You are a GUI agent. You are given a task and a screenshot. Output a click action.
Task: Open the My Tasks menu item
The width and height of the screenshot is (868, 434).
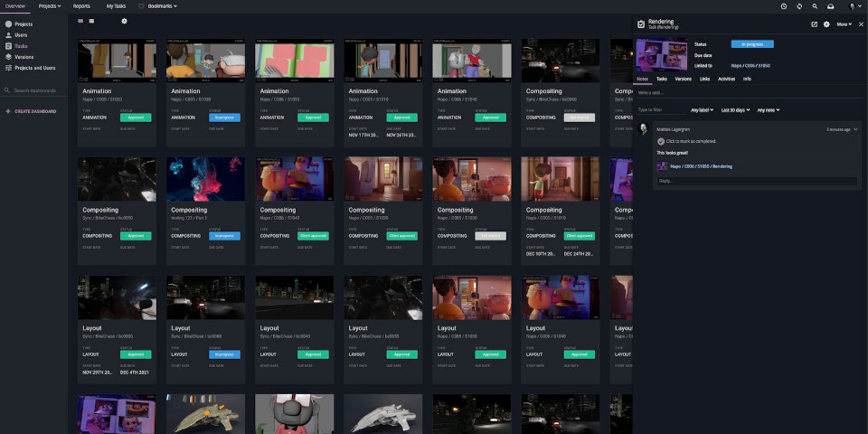click(117, 6)
